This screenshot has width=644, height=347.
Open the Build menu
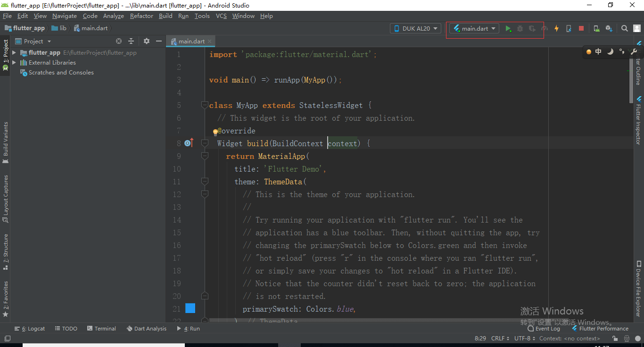click(165, 16)
